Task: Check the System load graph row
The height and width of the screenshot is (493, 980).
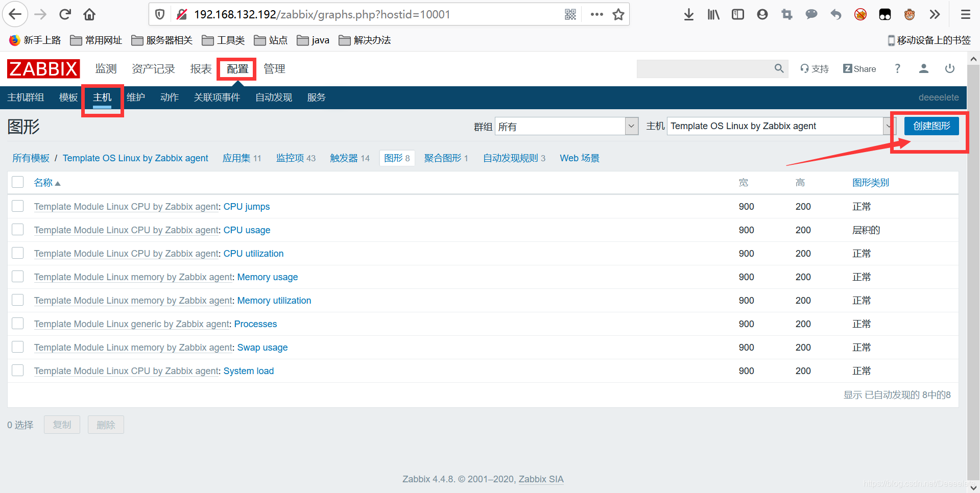Action: click(x=18, y=370)
